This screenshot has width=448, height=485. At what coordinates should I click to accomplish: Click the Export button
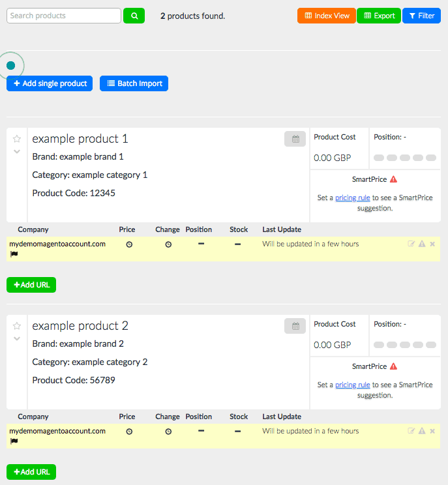(x=379, y=16)
